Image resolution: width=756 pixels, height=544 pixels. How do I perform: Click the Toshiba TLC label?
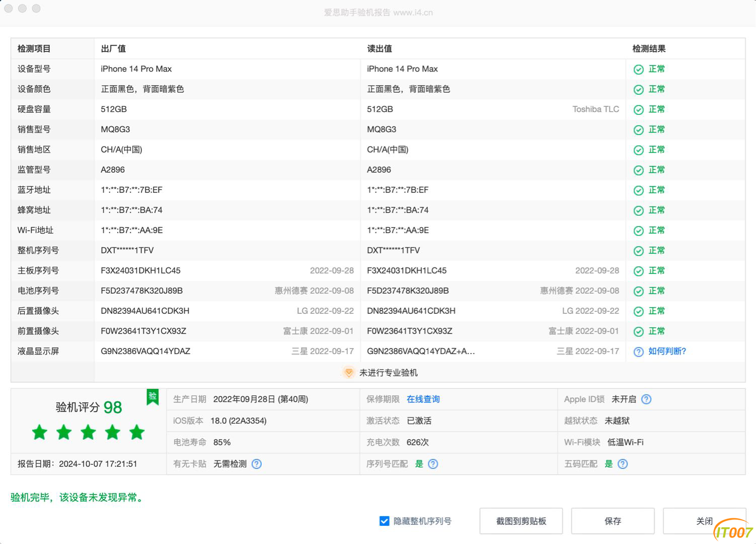596,109
